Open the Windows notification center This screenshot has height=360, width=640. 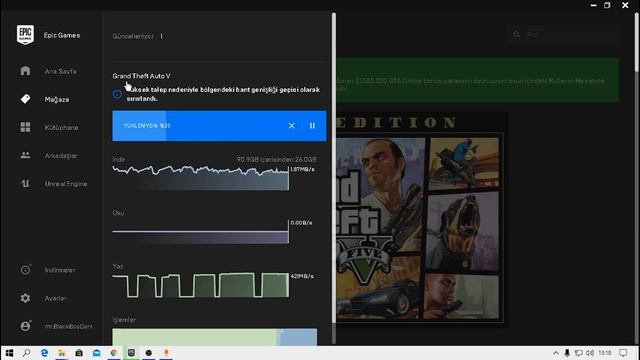pos(623,353)
